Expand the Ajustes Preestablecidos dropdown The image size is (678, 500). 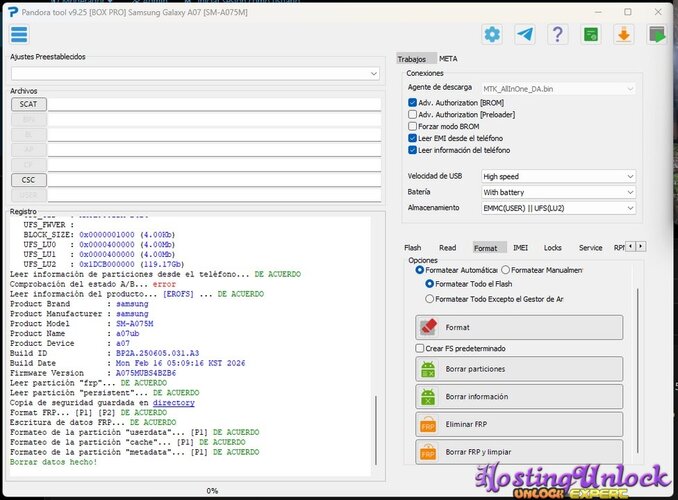(374, 74)
